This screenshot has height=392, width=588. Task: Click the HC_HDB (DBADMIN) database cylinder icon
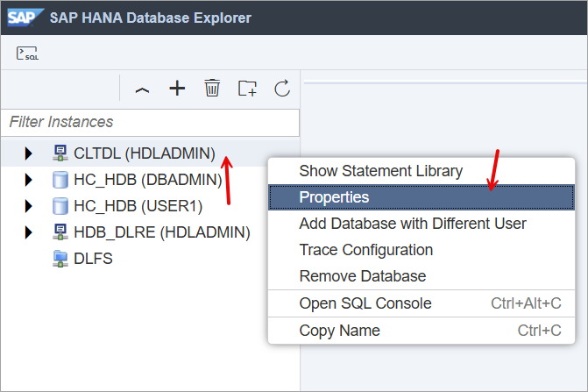point(60,180)
